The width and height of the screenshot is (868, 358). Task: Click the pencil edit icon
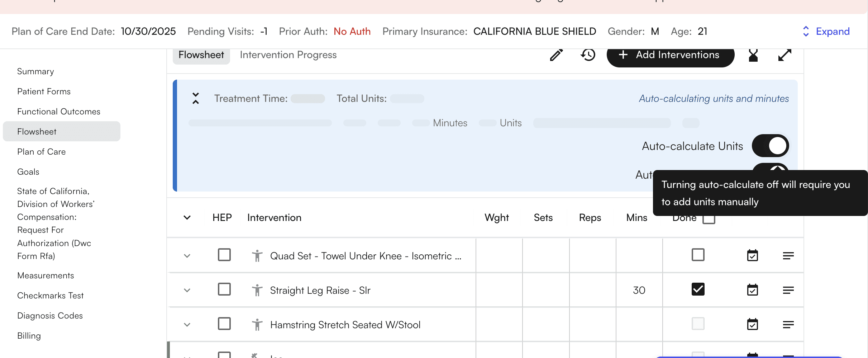556,55
